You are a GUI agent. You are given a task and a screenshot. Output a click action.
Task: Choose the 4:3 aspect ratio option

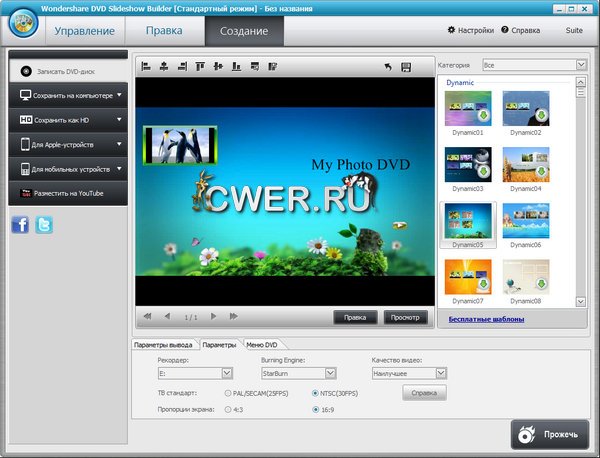tap(229, 409)
